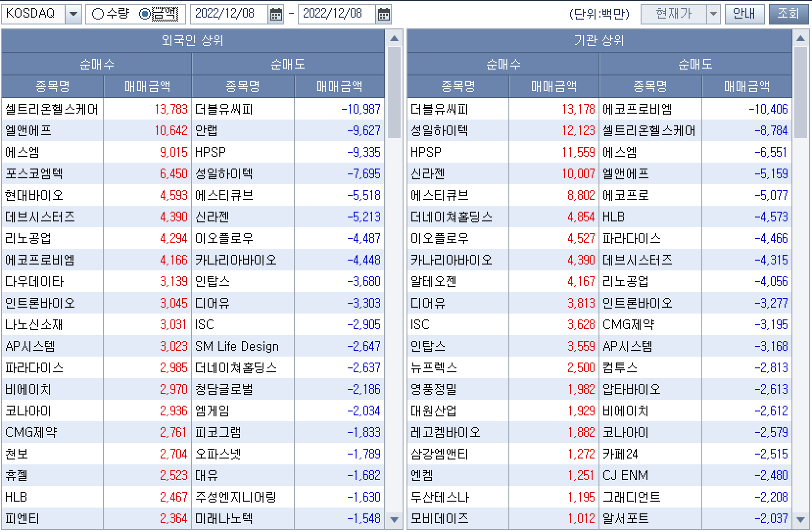The width and height of the screenshot is (812, 532).
Task: Click 순매수 header under 외국인 상위
Action: click(97, 64)
